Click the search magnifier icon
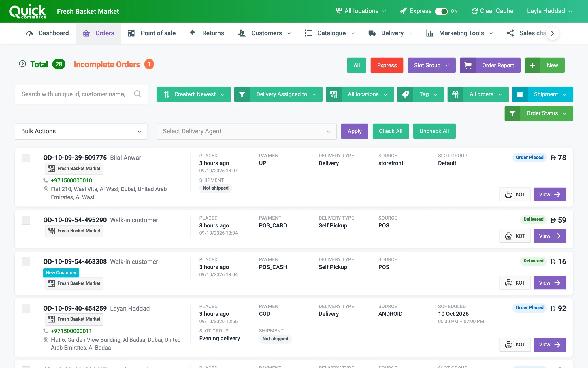 click(137, 94)
